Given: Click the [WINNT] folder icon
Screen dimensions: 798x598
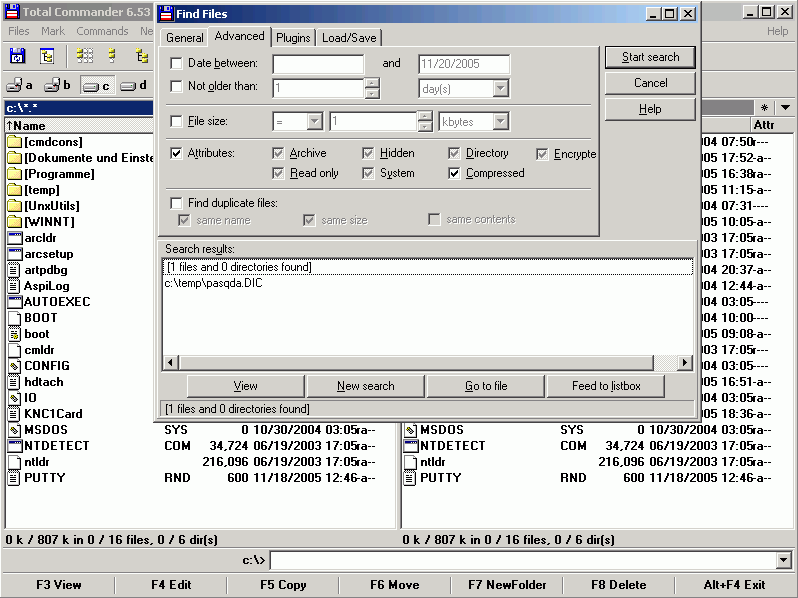Looking at the screenshot, I should tap(14, 222).
